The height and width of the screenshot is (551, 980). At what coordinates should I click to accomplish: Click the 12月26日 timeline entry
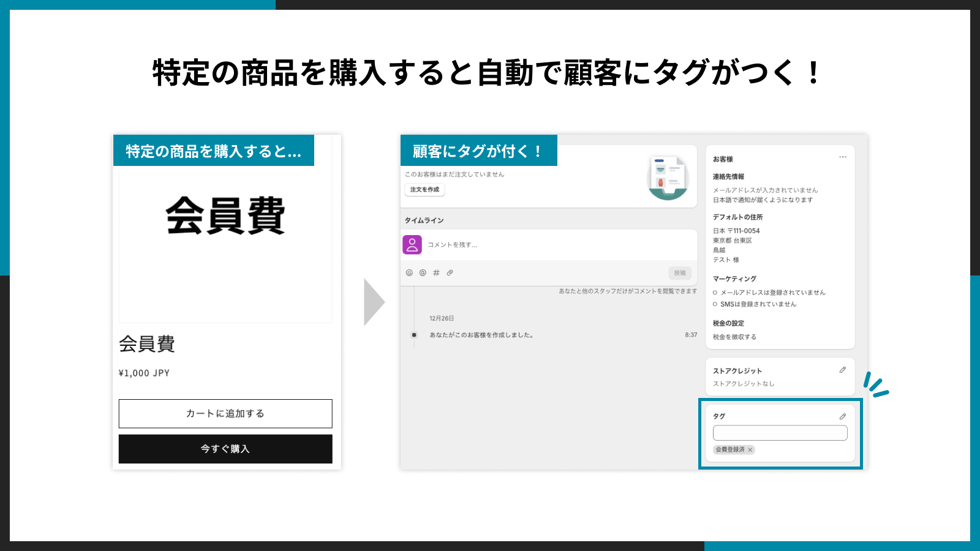click(442, 318)
